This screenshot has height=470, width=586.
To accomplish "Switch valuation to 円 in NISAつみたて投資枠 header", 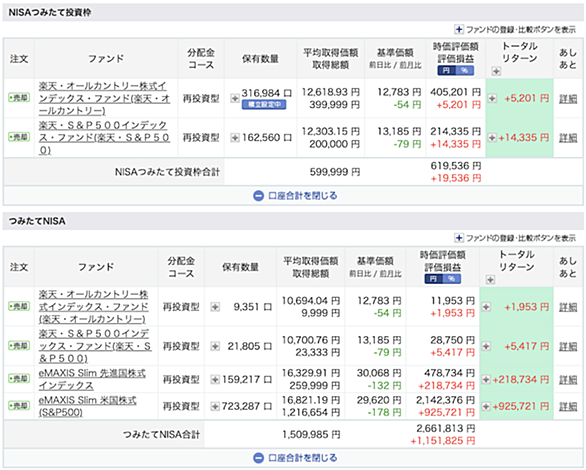I will coord(447,70).
